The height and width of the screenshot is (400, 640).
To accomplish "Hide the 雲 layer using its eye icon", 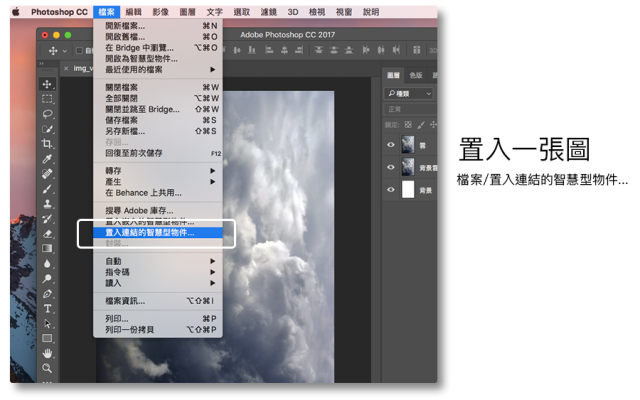I will (391, 144).
